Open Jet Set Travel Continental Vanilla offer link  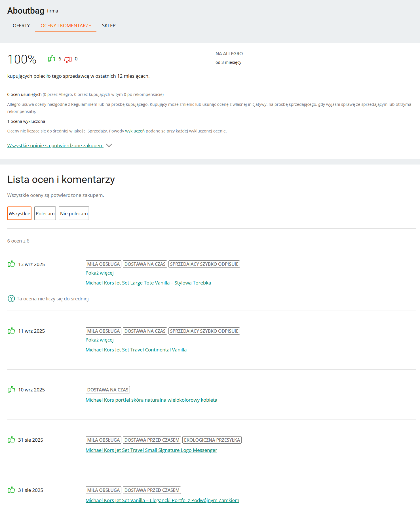click(136, 350)
